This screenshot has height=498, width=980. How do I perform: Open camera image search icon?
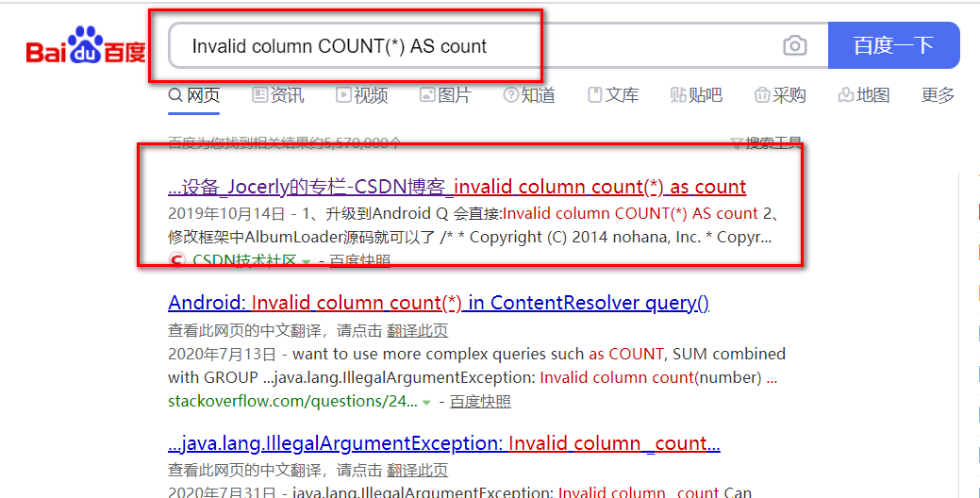(794, 45)
